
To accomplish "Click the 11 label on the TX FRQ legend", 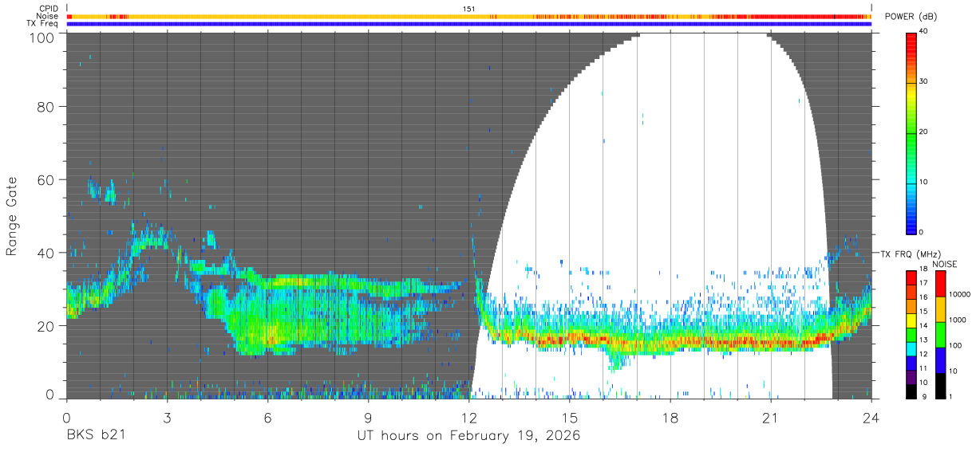I will coord(923,368).
